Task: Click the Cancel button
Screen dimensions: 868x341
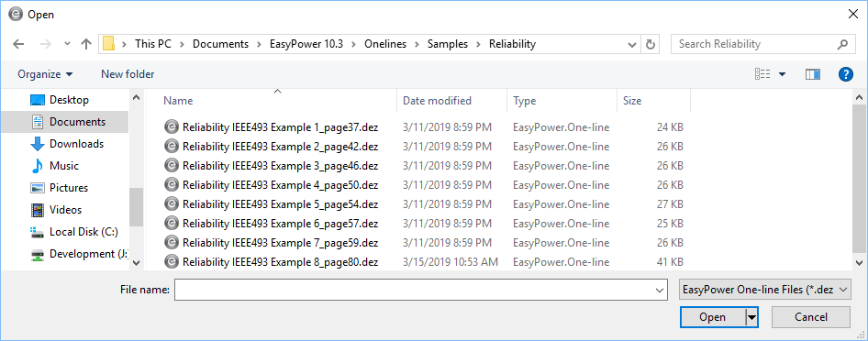Action: 811,317
